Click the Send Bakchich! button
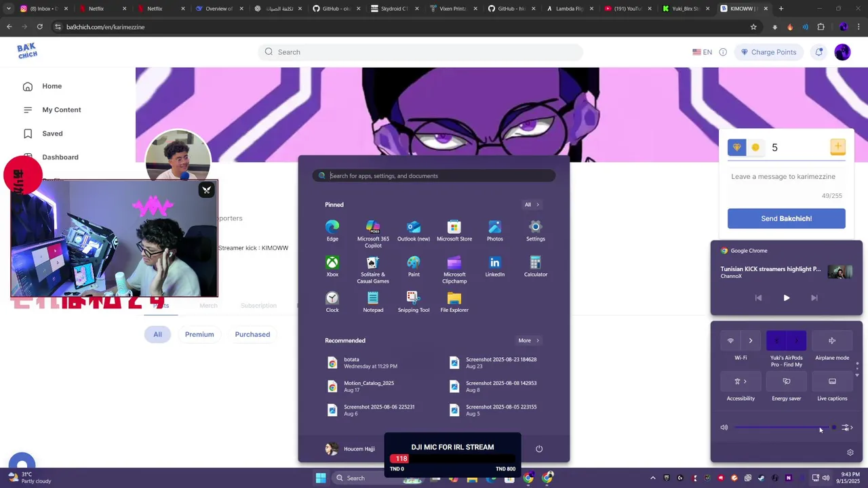Screen dimensions: 868x488 pyautogui.click(x=786, y=218)
